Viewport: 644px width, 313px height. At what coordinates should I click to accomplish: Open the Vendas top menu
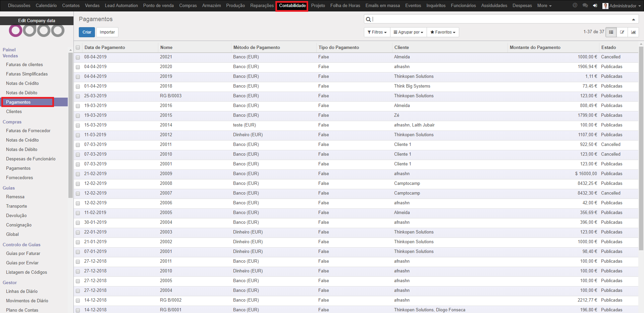[92, 6]
